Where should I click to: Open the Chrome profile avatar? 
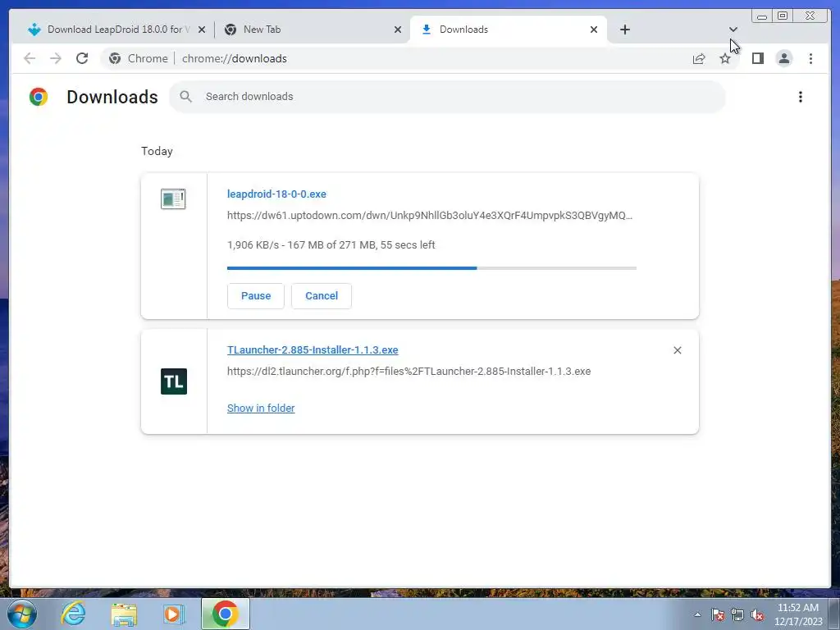click(783, 58)
